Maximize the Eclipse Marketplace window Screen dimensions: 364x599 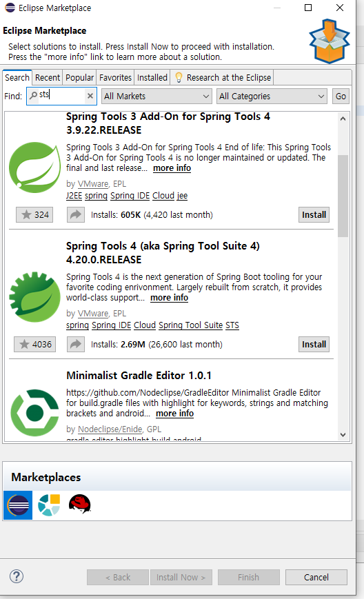(308, 8)
